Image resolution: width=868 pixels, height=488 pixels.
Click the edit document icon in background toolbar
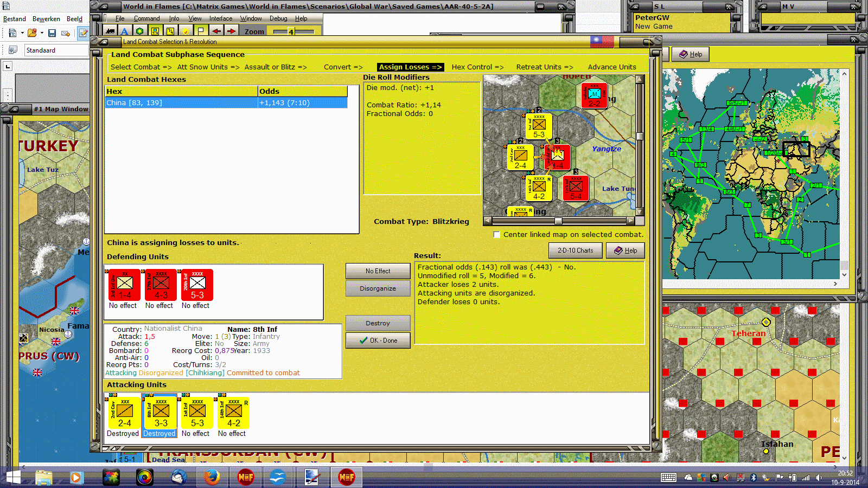(x=84, y=33)
